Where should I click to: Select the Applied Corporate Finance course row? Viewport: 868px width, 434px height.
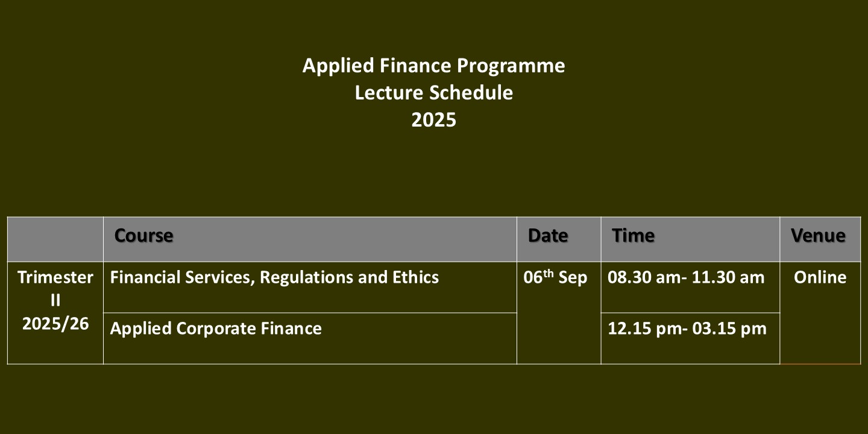[x=310, y=338]
